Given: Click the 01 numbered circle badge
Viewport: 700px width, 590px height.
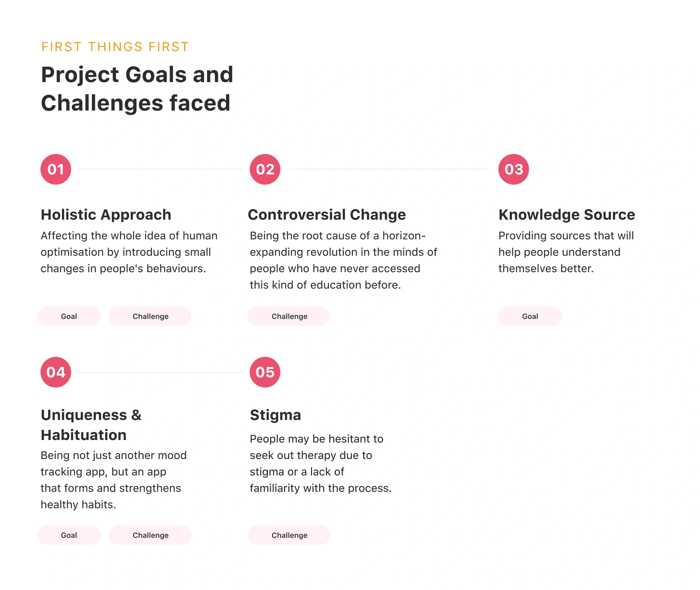Looking at the screenshot, I should pyautogui.click(x=56, y=169).
